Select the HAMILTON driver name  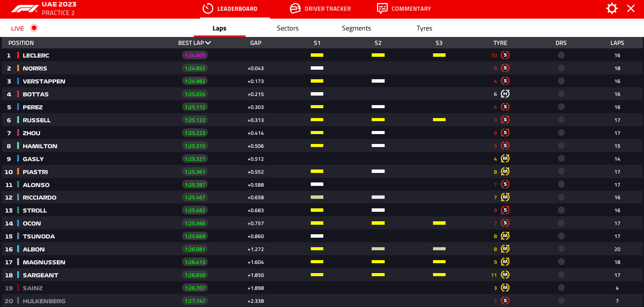[x=40, y=146]
